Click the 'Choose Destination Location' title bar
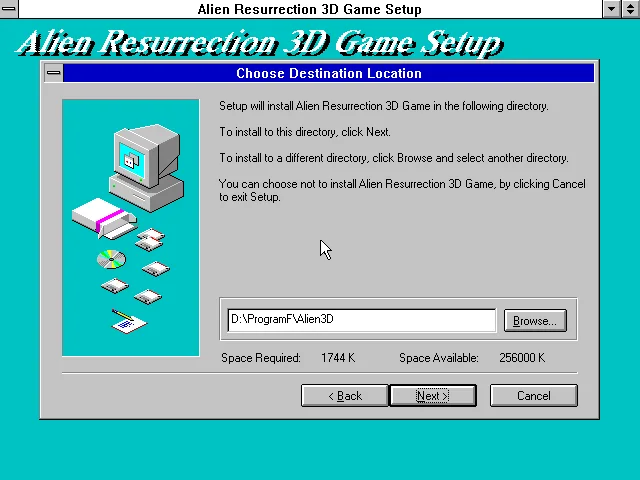 [329, 73]
